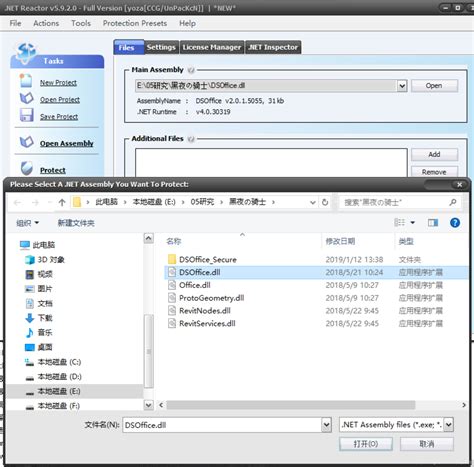
Task: Go up one folder level
Action: click(x=62, y=202)
